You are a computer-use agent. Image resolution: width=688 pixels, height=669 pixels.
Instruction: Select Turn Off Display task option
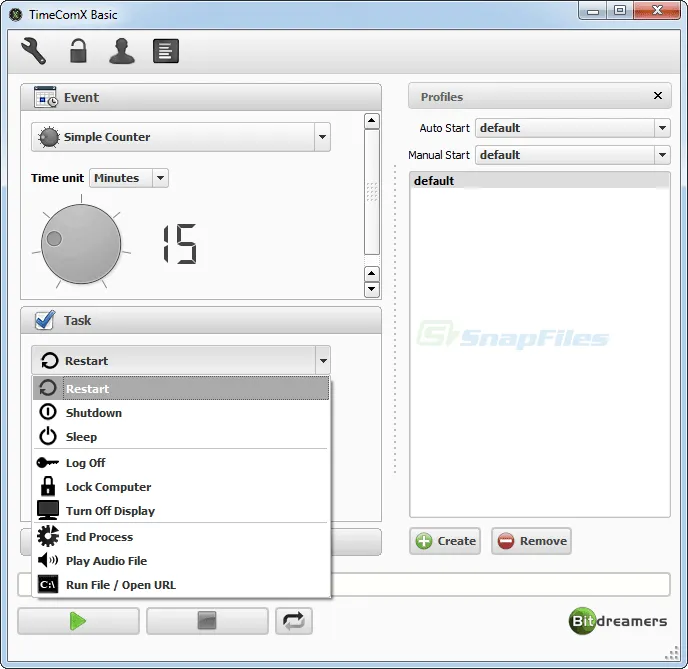(181, 511)
